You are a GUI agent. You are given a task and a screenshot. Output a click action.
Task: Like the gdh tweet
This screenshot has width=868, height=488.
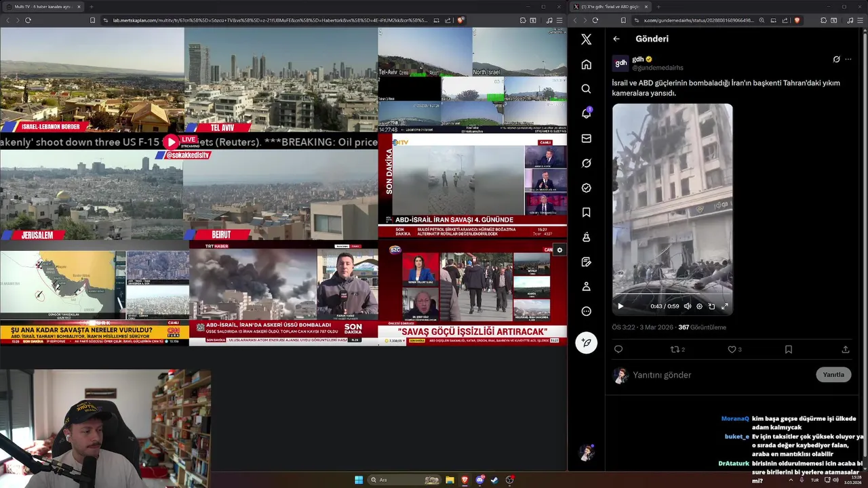[x=734, y=350]
